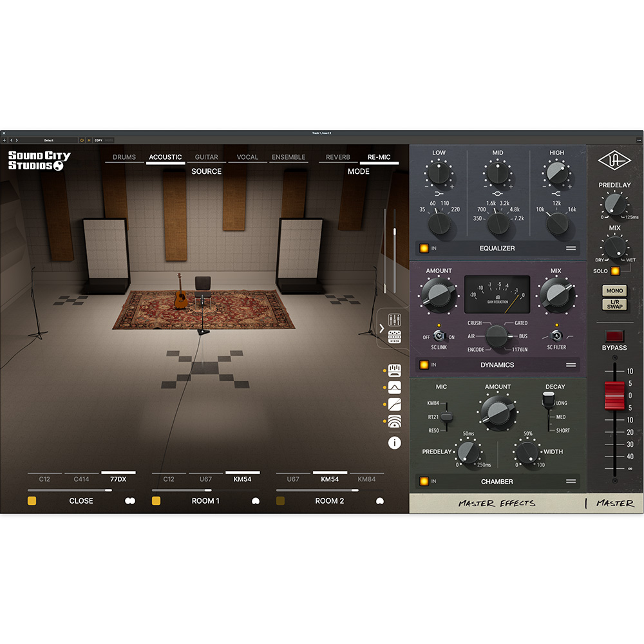Viewport: 644px width, 644px height.
Task: Click the Sound City Studios logo
Action: point(35,160)
